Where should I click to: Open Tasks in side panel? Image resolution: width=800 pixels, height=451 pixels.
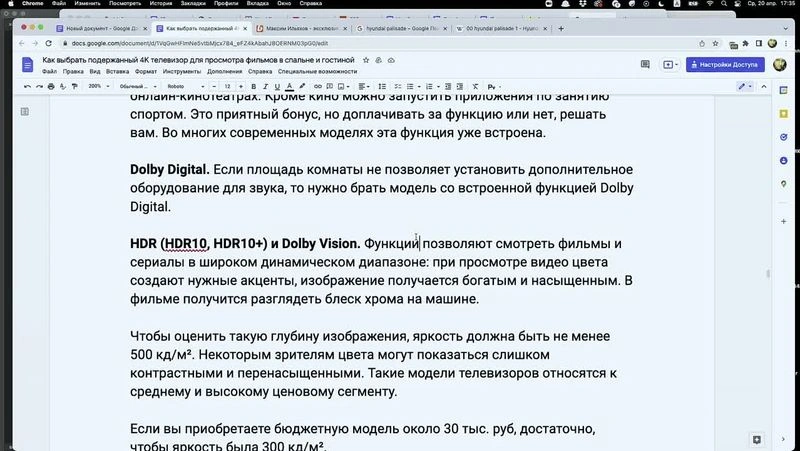(x=784, y=137)
